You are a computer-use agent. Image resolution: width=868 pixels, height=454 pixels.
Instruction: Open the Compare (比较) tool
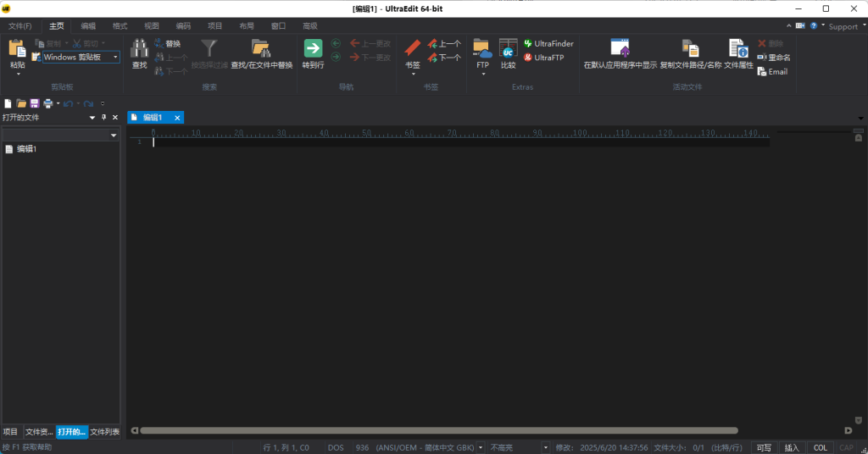508,54
